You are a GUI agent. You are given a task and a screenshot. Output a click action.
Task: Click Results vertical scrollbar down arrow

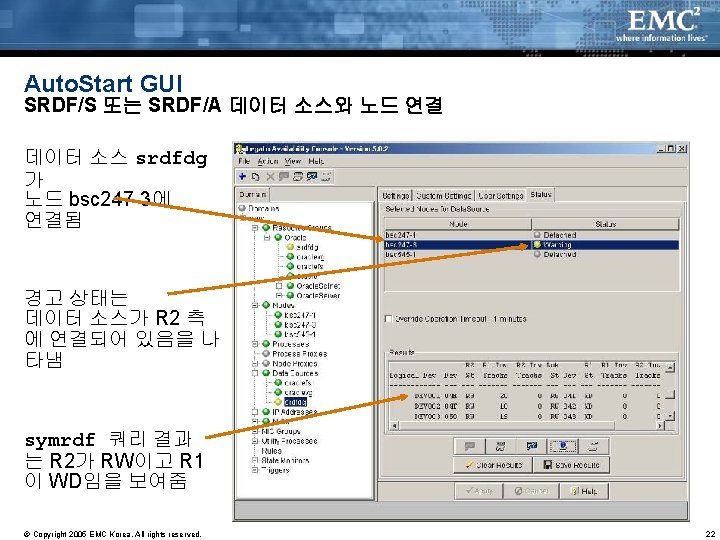coord(670,416)
